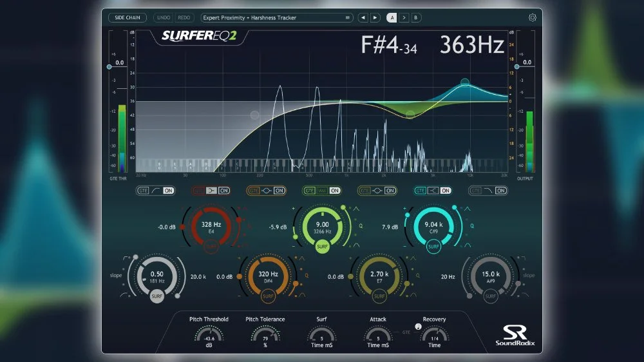This screenshot has width=644, height=362.
Task: Click REDO button
Action: (184, 17)
